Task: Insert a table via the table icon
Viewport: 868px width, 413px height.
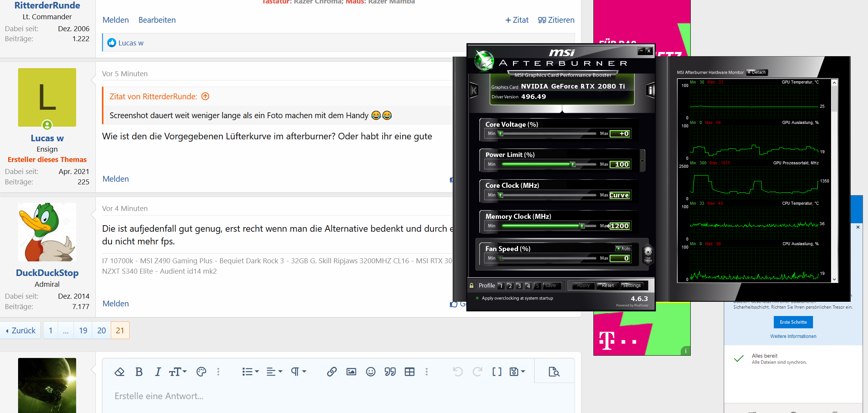Action: click(x=410, y=371)
